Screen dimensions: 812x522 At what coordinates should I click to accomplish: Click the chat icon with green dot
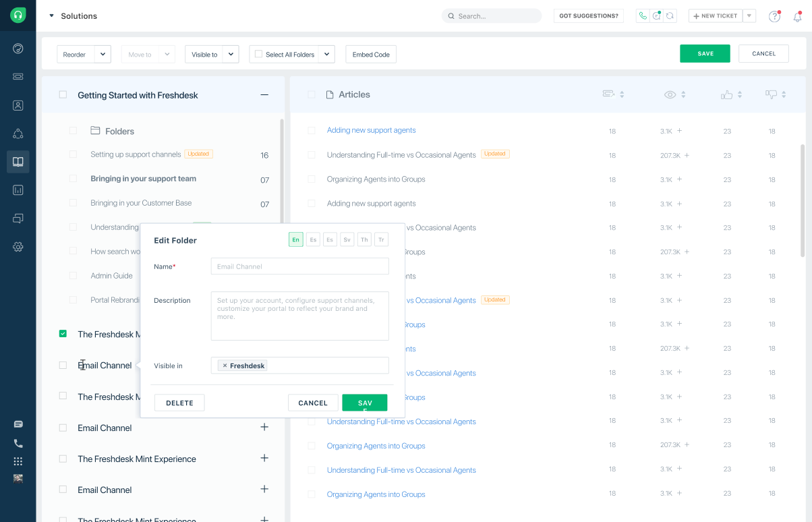tap(656, 16)
